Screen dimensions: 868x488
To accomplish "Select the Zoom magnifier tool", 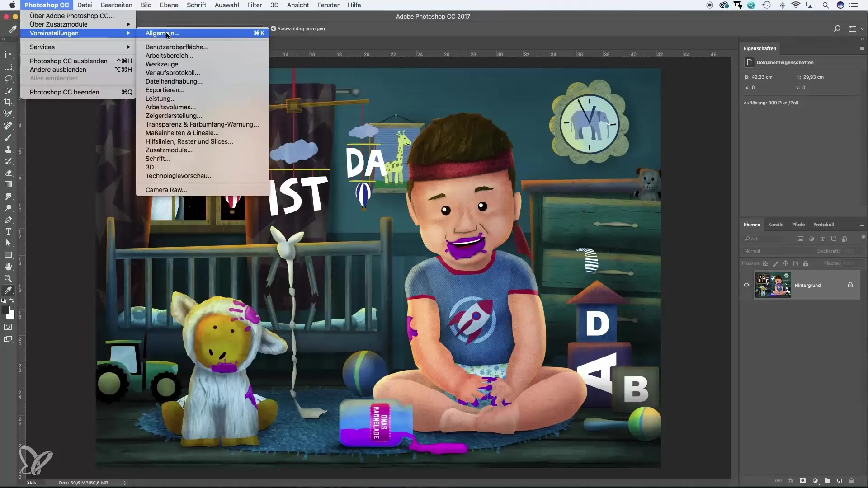I will click(x=8, y=278).
